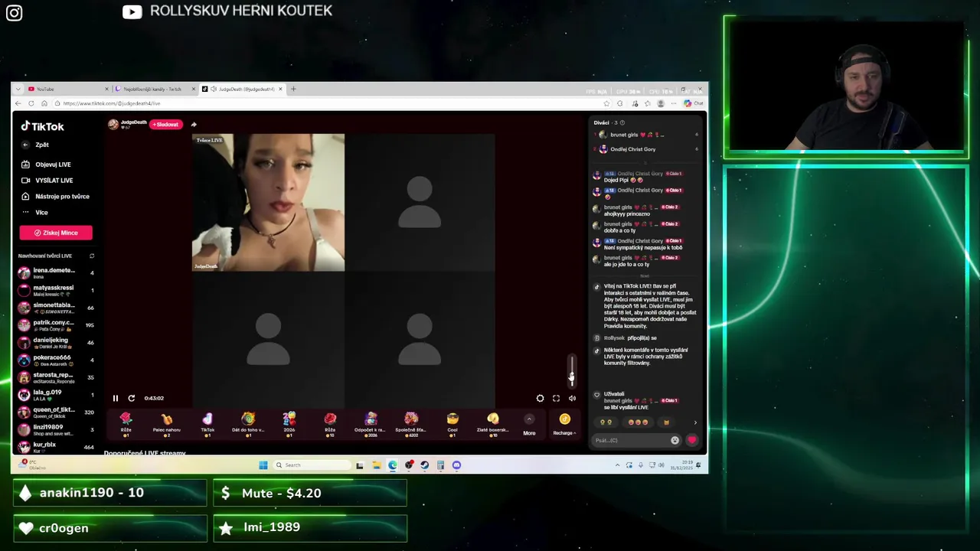Open irena.demete... suggested live creator
980x551 pixels.
click(56, 272)
